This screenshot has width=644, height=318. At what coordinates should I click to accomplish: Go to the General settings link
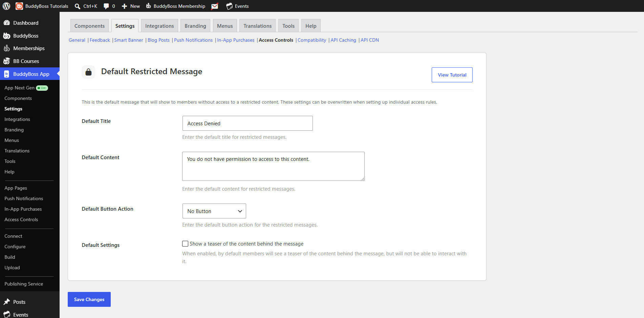77,40
